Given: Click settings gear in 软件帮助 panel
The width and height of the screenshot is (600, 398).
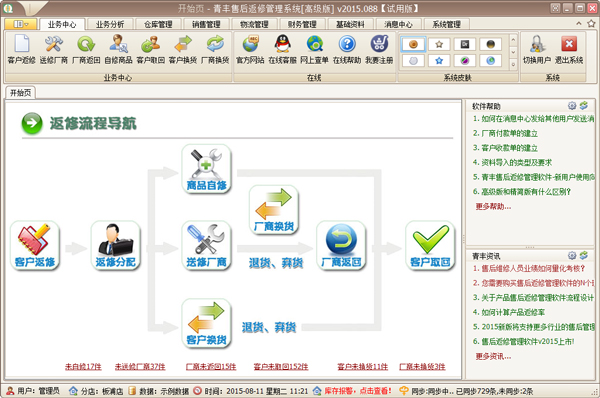Looking at the screenshot, I should coord(572,106).
